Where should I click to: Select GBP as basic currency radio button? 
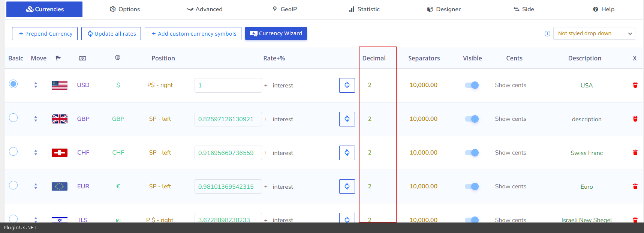click(13, 118)
